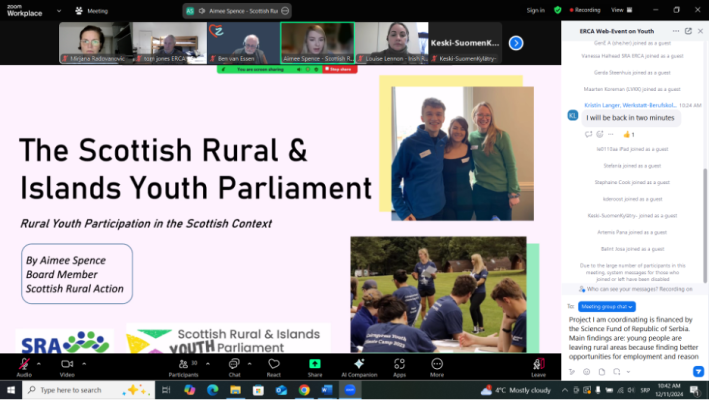Click the Windows taskbar search box
The height and width of the screenshot is (400, 709).
click(75, 390)
